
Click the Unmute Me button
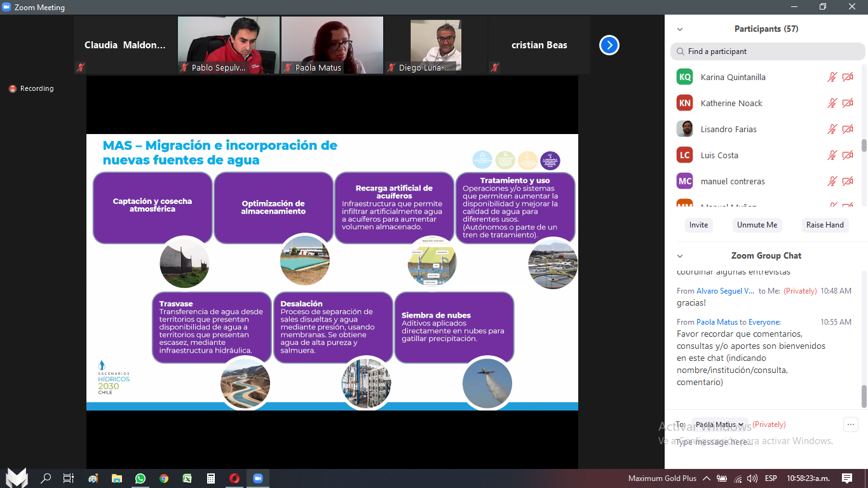pos(757,225)
